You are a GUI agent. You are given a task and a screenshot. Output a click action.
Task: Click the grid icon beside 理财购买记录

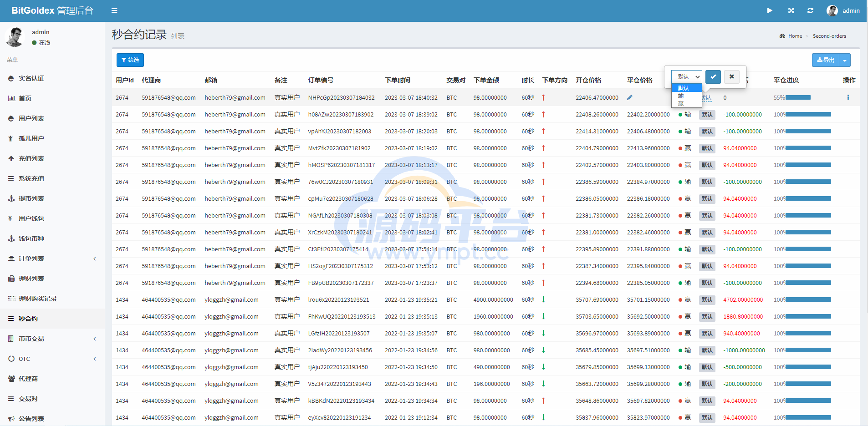pyautogui.click(x=12, y=299)
